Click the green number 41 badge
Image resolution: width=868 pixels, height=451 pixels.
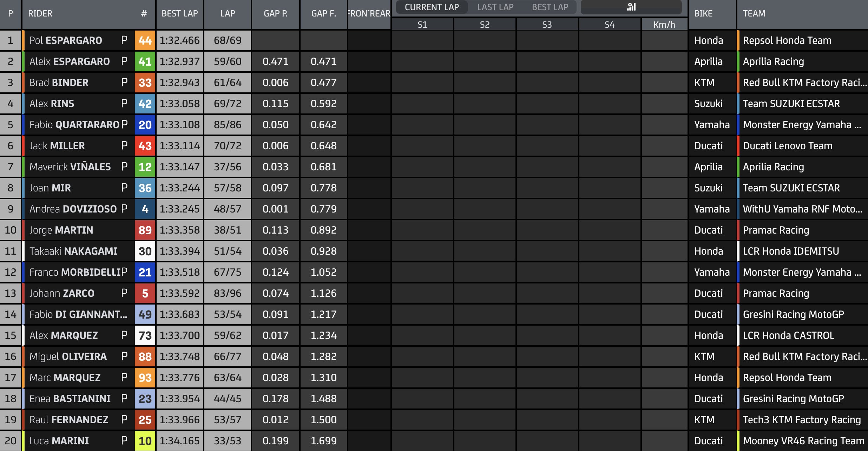145,61
